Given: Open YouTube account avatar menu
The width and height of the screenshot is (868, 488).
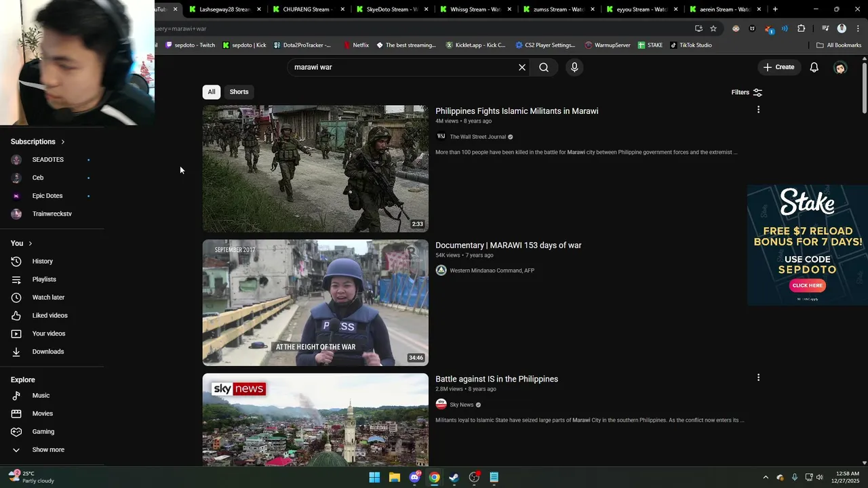Looking at the screenshot, I should point(840,67).
